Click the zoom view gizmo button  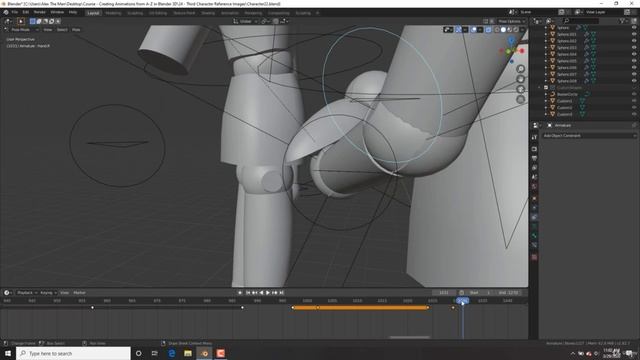(520, 69)
